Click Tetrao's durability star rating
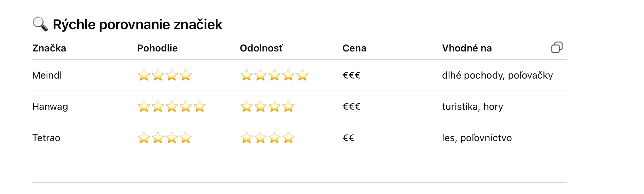The width and height of the screenshot is (644, 194). pyautogui.click(x=267, y=138)
